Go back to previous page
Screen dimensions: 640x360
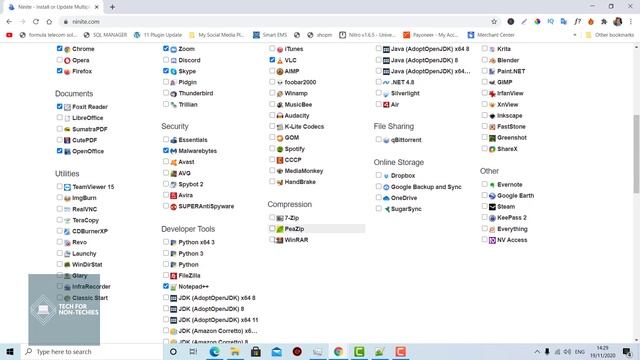9,22
